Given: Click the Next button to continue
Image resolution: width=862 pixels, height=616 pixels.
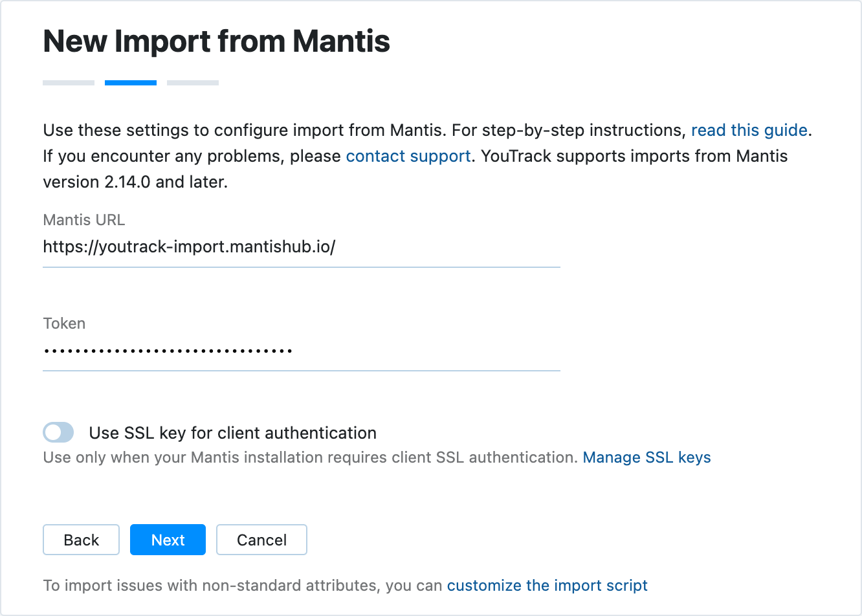Looking at the screenshot, I should (168, 539).
